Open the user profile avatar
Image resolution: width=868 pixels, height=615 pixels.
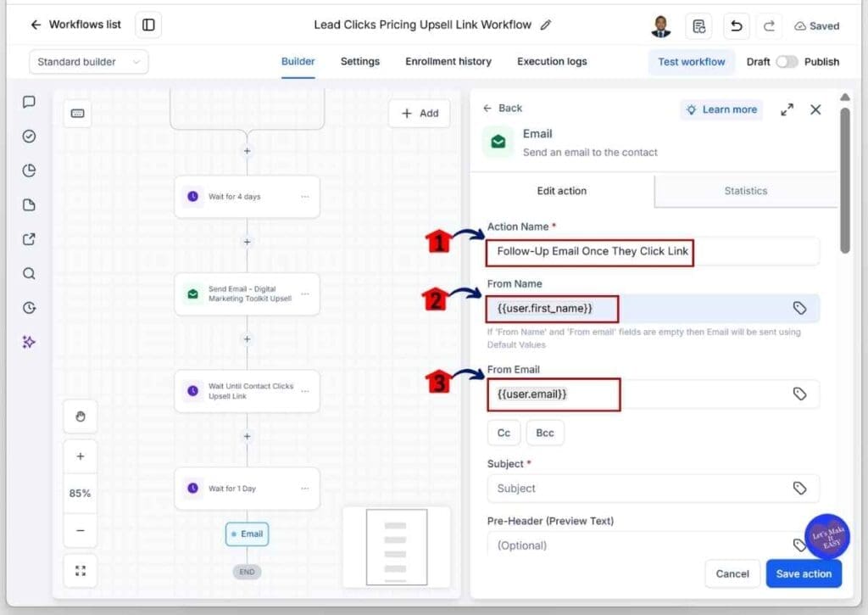[660, 25]
